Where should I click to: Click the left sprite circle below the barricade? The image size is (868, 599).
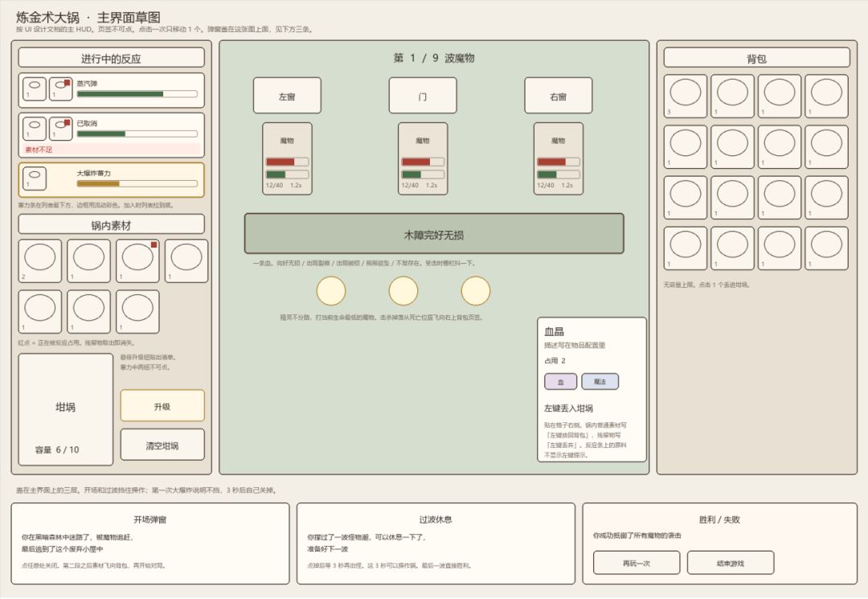331,291
